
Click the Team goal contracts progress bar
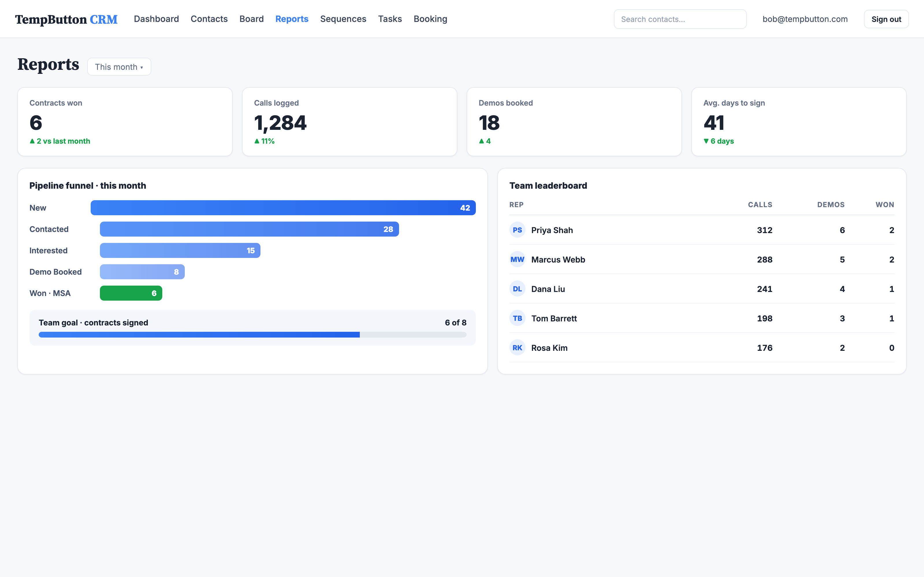pyautogui.click(x=252, y=335)
